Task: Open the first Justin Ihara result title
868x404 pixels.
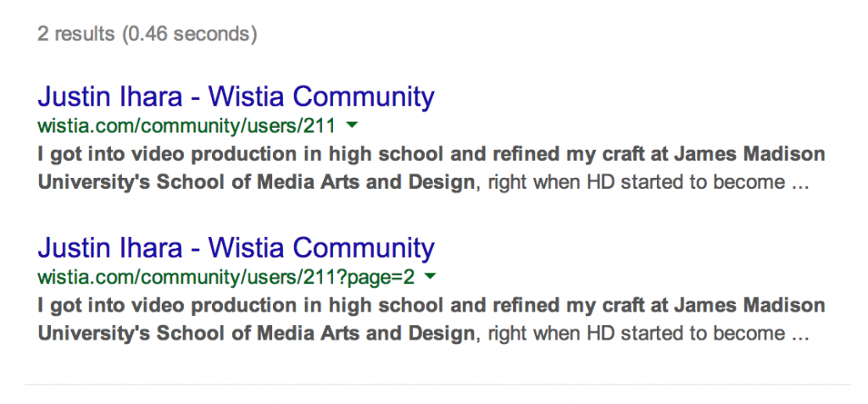Action: click(x=236, y=97)
